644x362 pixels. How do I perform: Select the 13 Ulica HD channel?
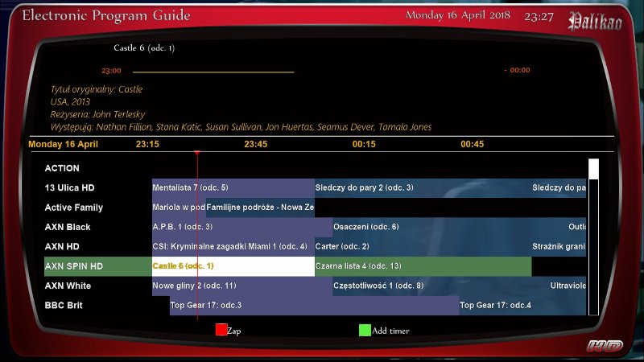tap(69, 187)
